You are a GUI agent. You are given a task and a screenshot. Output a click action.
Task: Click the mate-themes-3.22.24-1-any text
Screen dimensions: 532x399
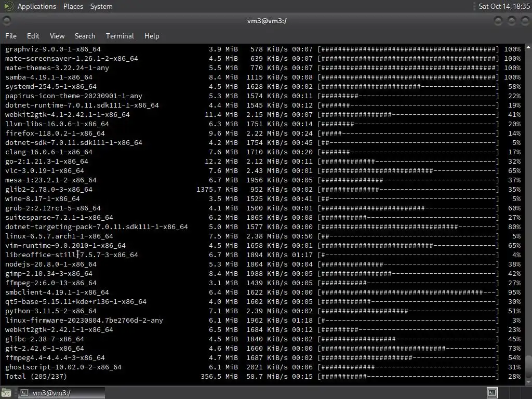click(57, 68)
